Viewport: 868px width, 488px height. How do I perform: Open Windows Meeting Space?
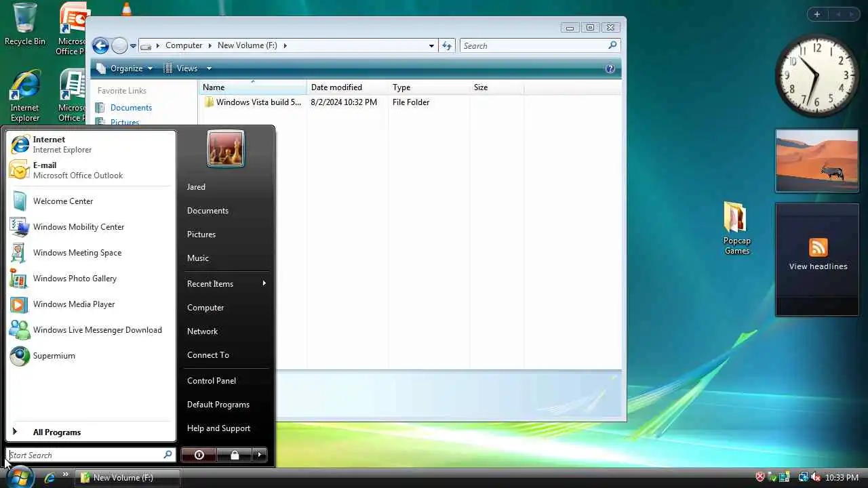(91, 253)
